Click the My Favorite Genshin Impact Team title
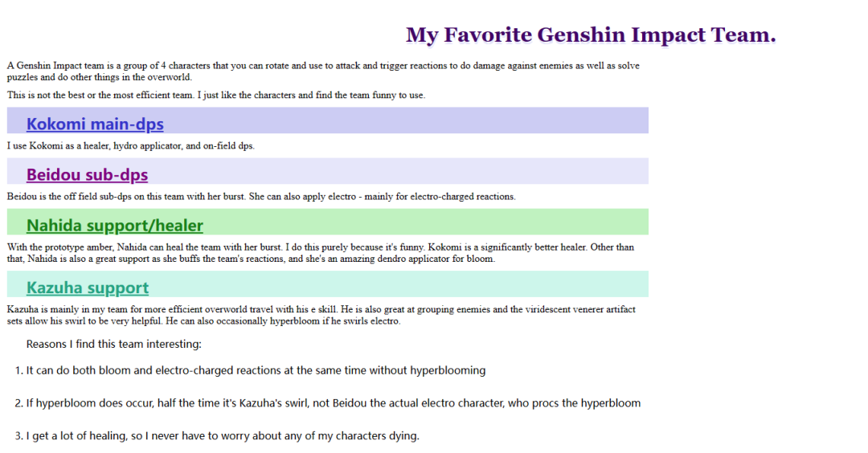Viewport: 868px width, 453px height. [591, 35]
